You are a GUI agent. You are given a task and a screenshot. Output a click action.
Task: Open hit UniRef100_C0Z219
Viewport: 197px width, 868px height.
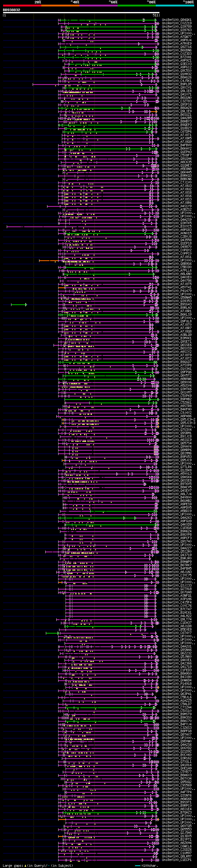176,23
